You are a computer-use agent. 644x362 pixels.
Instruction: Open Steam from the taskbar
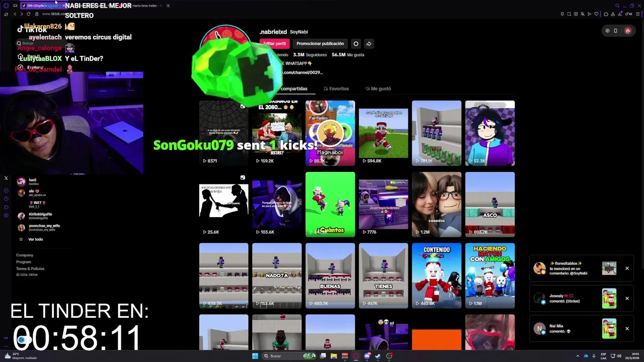(x=378, y=356)
